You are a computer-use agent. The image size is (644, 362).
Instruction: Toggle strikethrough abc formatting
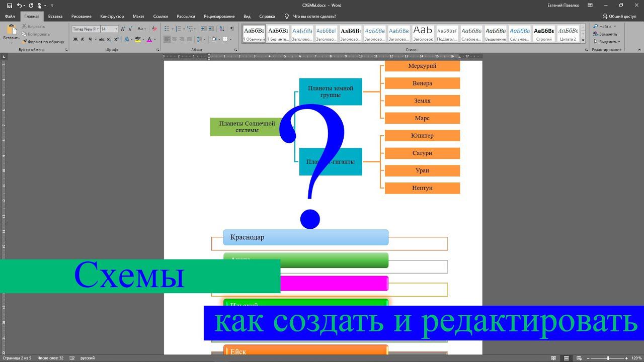click(102, 39)
